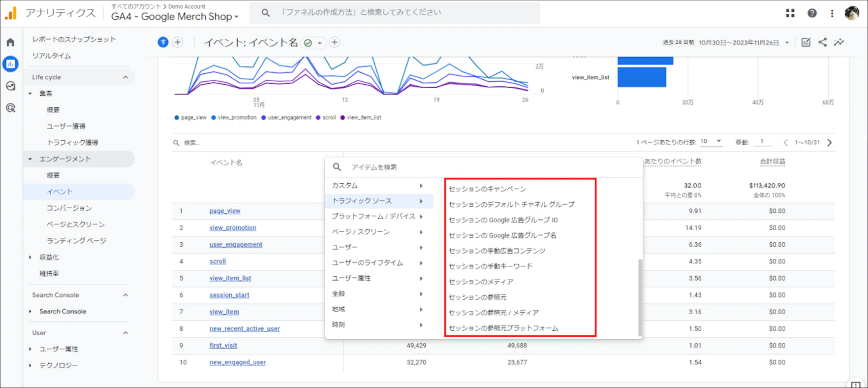The width and height of the screenshot is (868, 388).
Task: Click the user account avatar
Action: tap(852, 13)
